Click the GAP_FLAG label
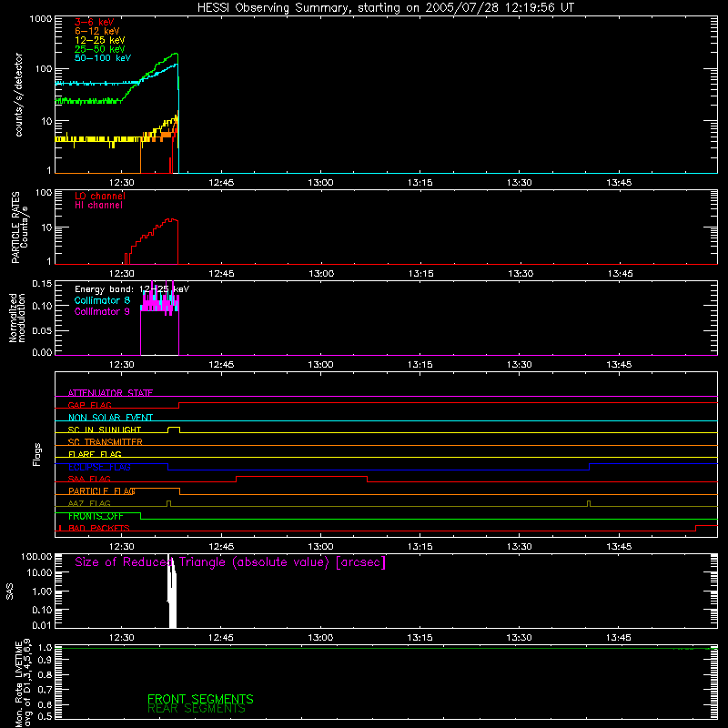Image resolution: width=728 pixels, height=728 pixels. click(x=89, y=405)
